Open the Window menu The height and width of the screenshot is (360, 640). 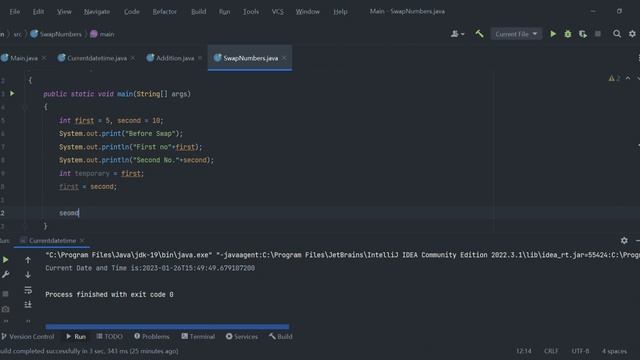point(307,11)
